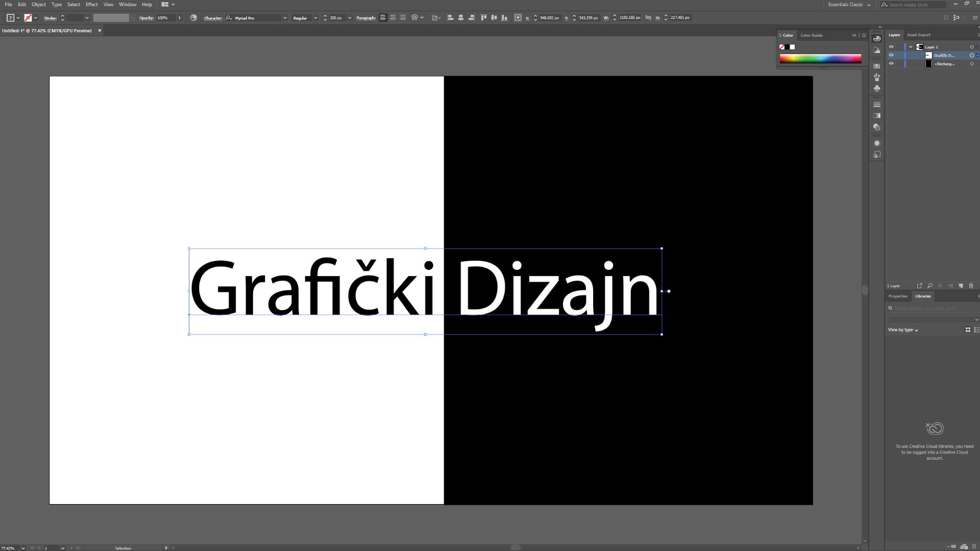
Task: Open the Myriad Pro font dropdown
Action: coord(285,18)
